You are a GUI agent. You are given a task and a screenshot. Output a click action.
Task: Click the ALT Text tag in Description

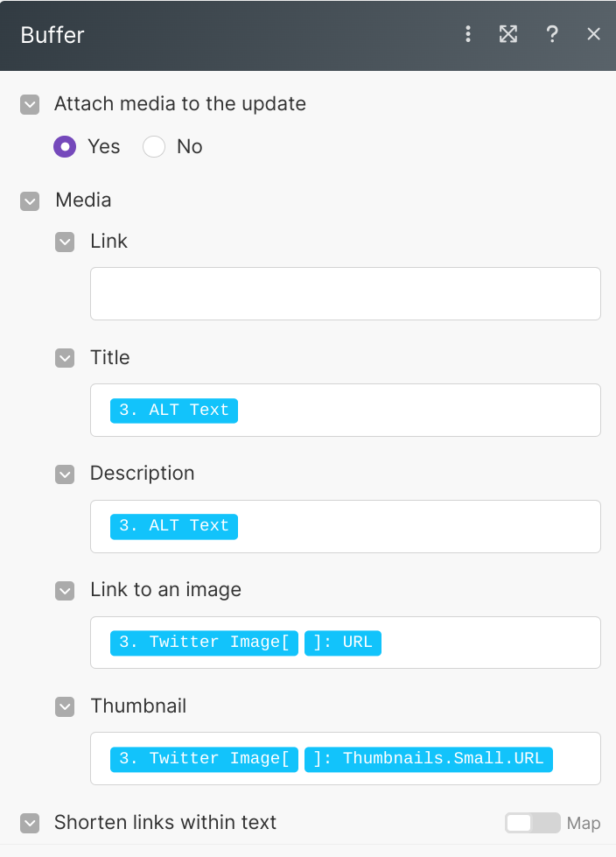174,526
